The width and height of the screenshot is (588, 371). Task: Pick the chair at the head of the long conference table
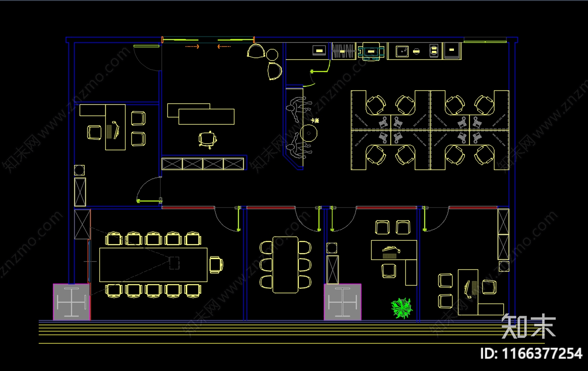(x=216, y=264)
